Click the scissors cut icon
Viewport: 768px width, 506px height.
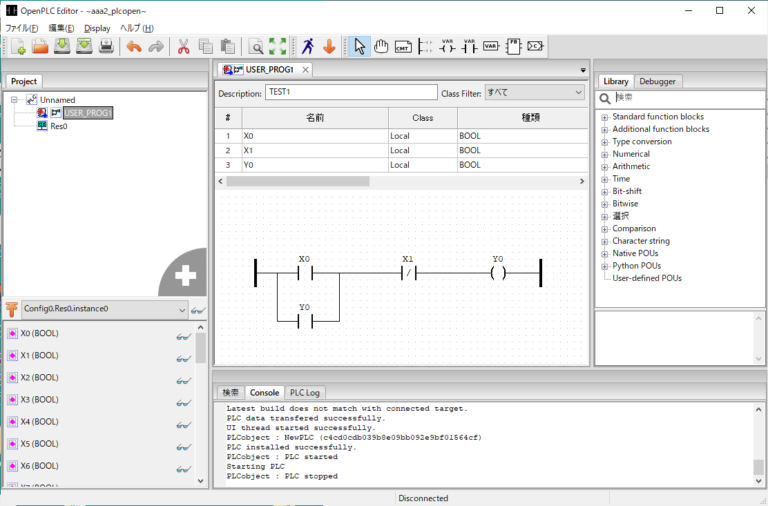pos(183,46)
